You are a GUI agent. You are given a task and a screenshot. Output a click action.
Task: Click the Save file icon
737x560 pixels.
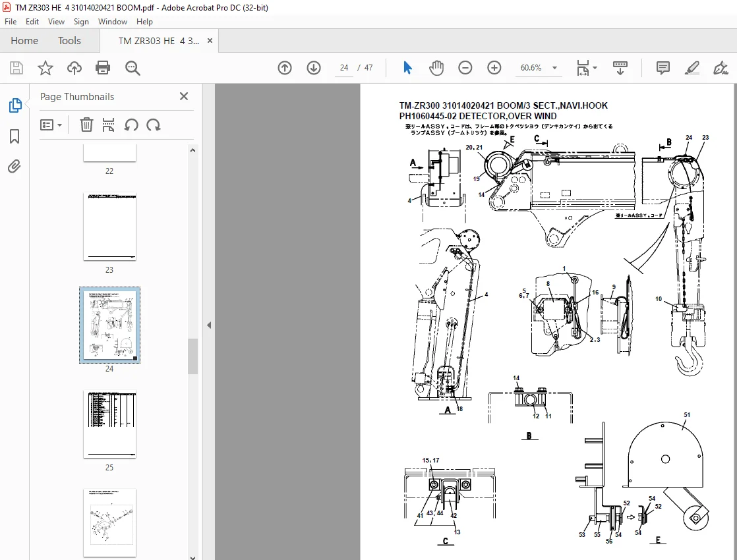click(16, 68)
